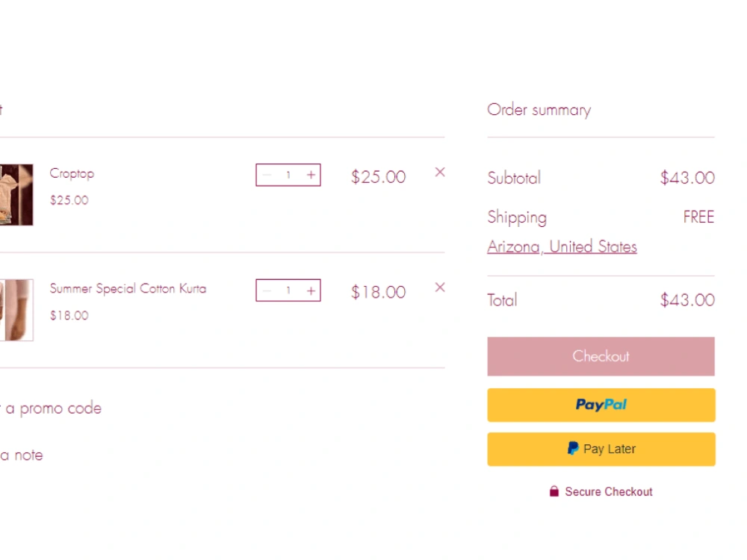The image size is (747, 560).
Task: Increase Croptop quantity with plus icon
Action: [x=311, y=175]
